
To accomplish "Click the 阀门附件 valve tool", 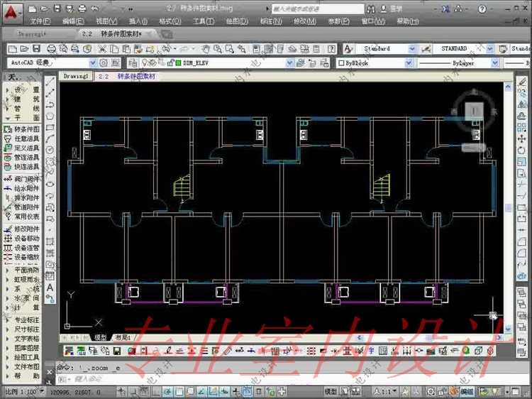I will [27, 180].
